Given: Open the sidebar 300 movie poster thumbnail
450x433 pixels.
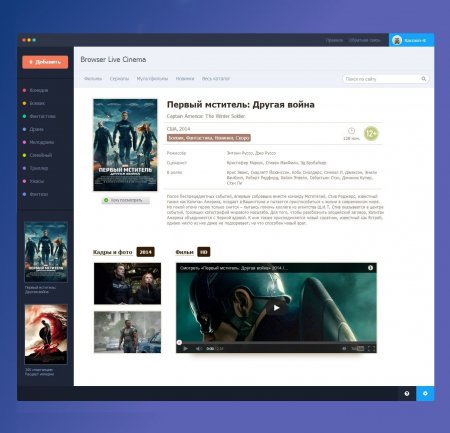Looking at the screenshot, I should 46,334.
